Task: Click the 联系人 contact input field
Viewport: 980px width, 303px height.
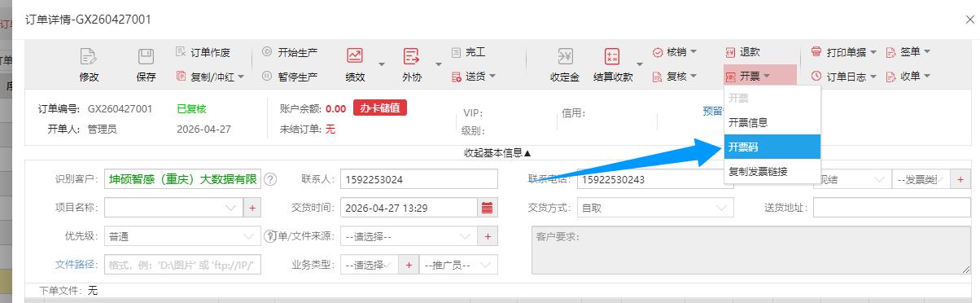Action: click(418, 179)
